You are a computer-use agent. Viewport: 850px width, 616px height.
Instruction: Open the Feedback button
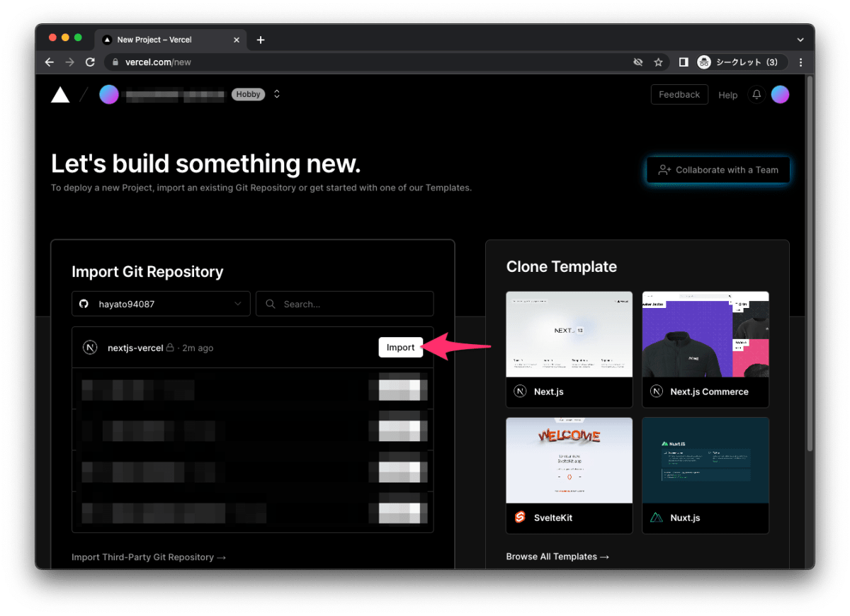679,94
